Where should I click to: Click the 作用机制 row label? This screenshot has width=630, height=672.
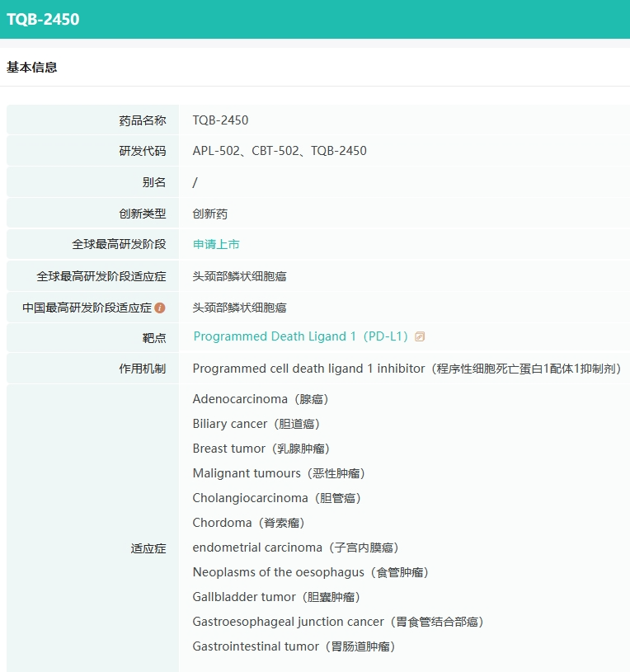143,369
